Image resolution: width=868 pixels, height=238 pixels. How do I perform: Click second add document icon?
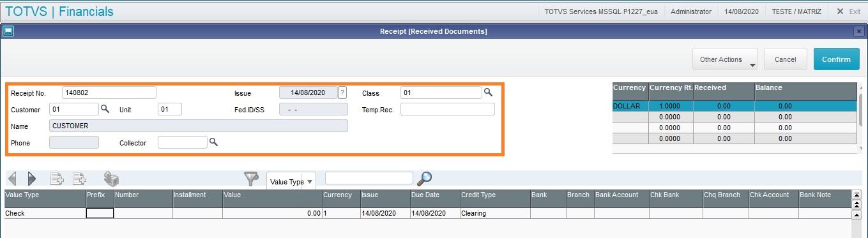pyautogui.click(x=79, y=179)
